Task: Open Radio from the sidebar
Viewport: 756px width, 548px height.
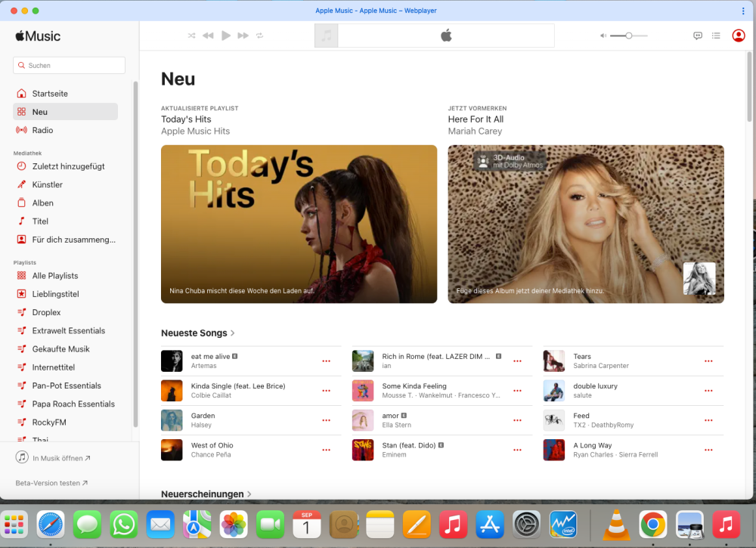Action: tap(66, 130)
